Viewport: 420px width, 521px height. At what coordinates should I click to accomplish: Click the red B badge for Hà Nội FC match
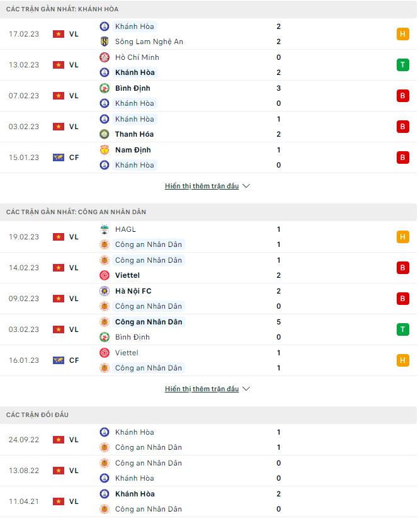point(403,299)
